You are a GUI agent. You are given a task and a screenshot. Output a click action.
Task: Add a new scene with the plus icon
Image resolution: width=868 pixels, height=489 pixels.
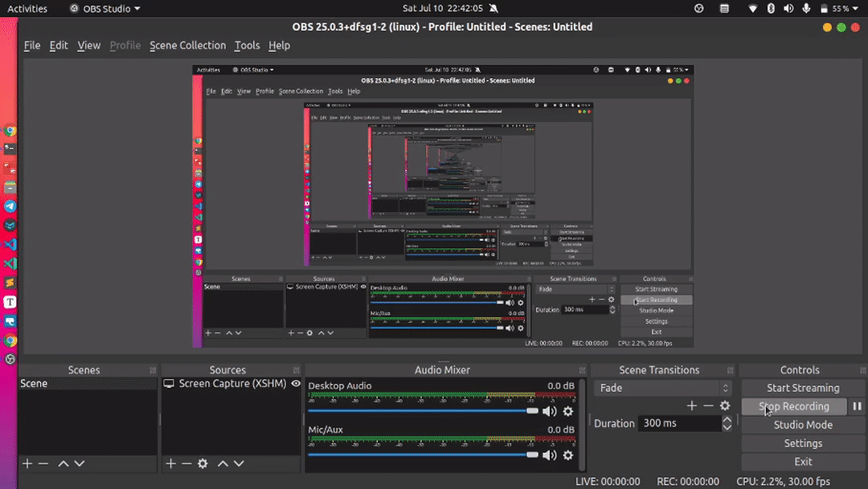(27, 463)
